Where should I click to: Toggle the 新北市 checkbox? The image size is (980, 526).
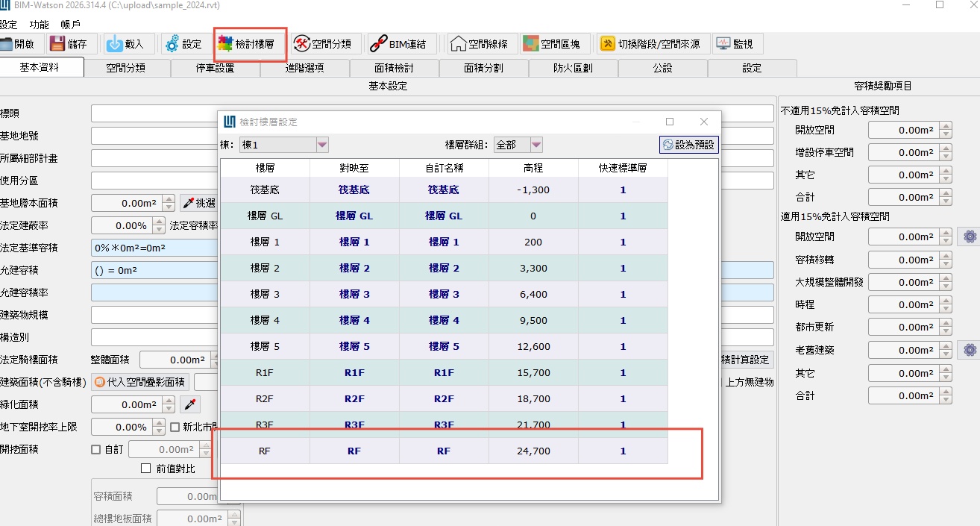(x=175, y=427)
